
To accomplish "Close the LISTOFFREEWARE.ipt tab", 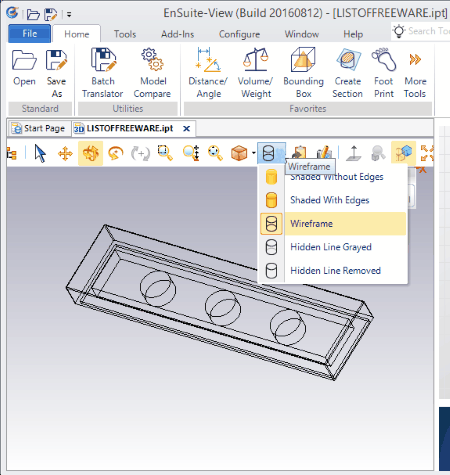I will point(187,128).
